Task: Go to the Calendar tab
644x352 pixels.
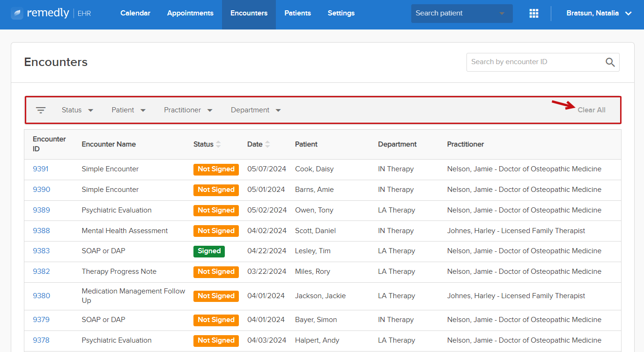Action: (135, 13)
